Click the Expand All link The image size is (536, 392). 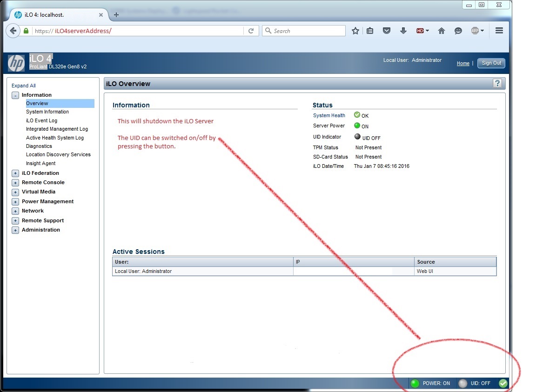(x=24, y=86)
